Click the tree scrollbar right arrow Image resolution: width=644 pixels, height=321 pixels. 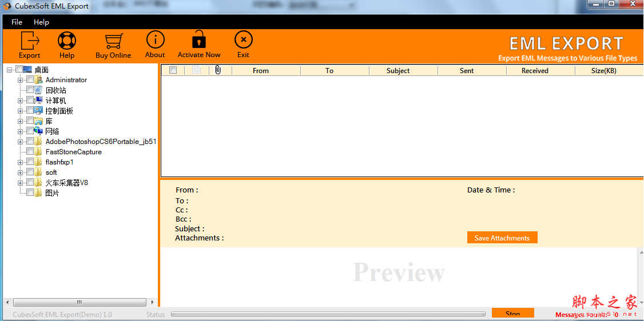[152, 303]
